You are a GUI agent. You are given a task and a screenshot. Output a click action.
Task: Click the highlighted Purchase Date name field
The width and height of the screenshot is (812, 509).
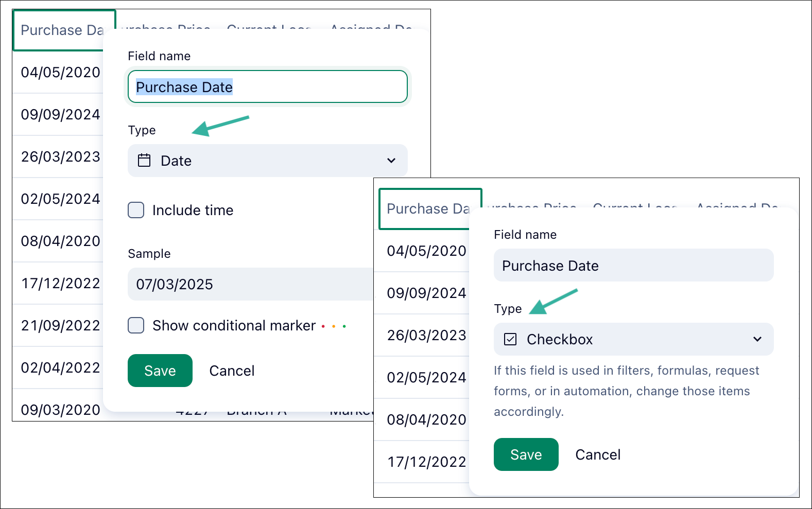pos(267,87)
